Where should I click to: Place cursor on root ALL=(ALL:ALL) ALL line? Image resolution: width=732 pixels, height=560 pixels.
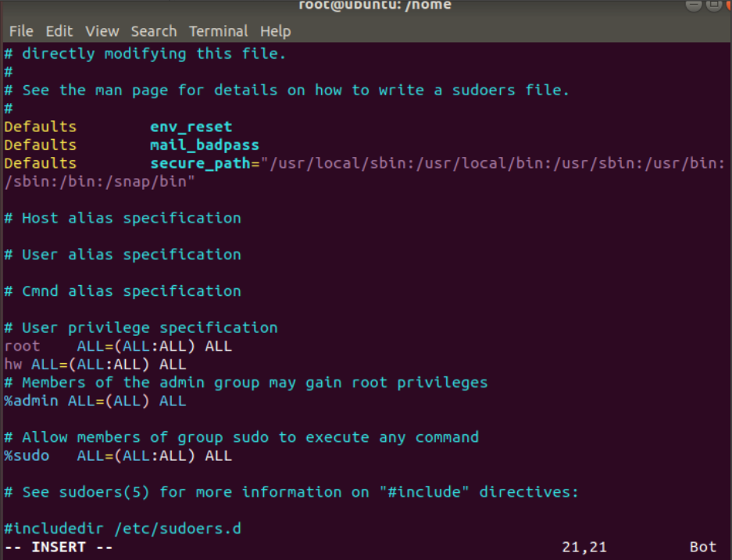(x=118, y=346)
